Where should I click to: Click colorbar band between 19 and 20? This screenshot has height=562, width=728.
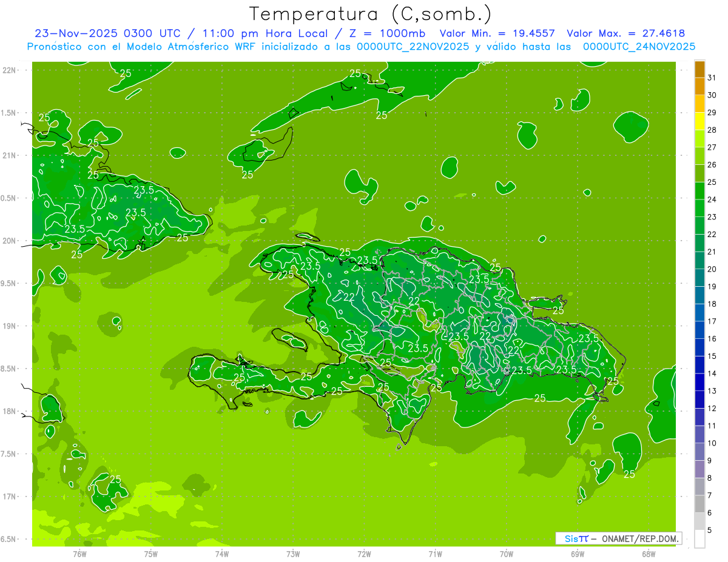coord(699,278)
